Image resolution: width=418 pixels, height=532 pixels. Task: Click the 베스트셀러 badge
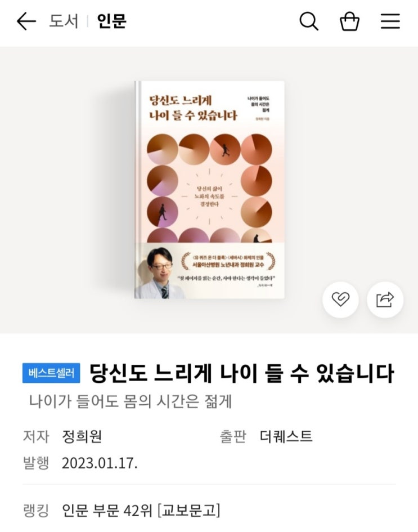51,373
